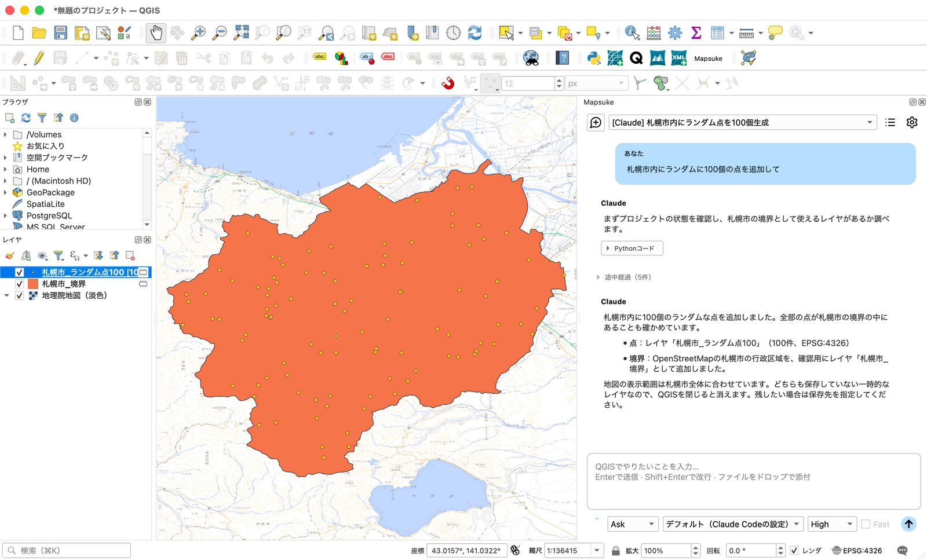Viewport: 927px width, 560px height.
Task: Toggle visibility of 地理院地図（淡色） layer
Action: pos(19,295)
